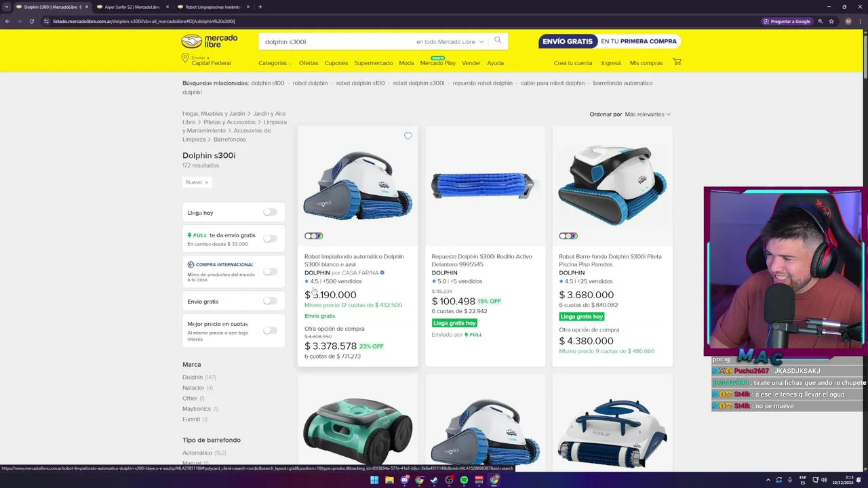Click 'Preguntar a Google' button
This screenshot has width=868, height=488.
click(x=787, y=21)
